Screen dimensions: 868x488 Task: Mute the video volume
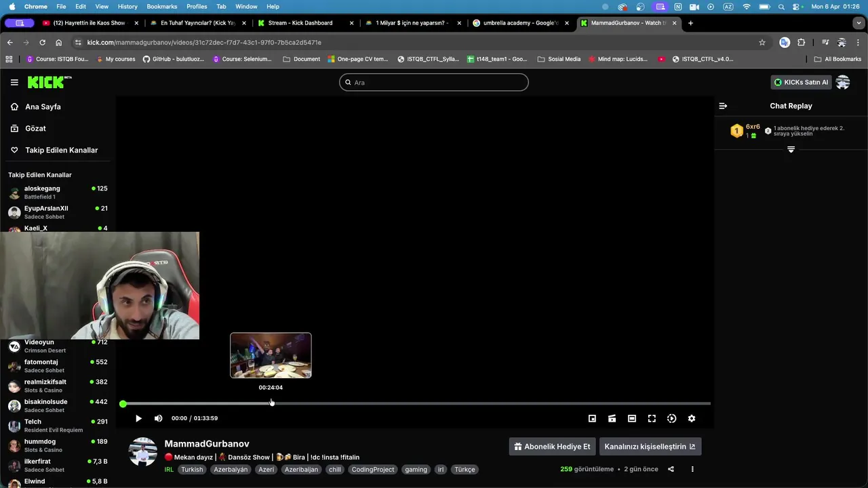pyautogui.click(x=158, y=418)
